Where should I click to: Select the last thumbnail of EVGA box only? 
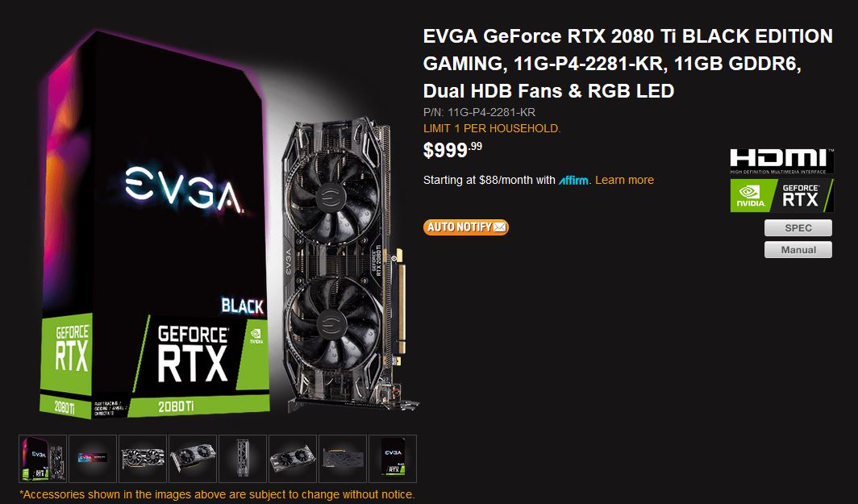click(393, 459)
